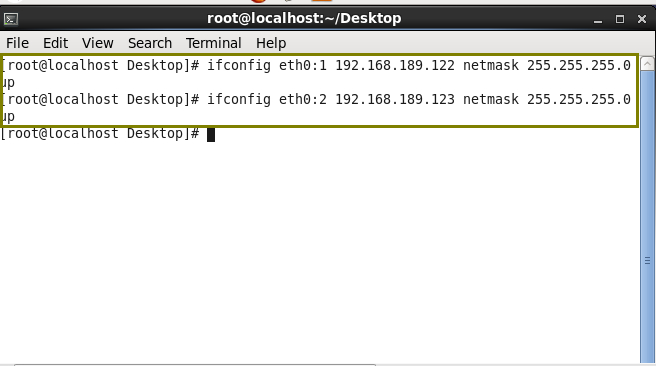Open the Help menu

click(271, 43)
